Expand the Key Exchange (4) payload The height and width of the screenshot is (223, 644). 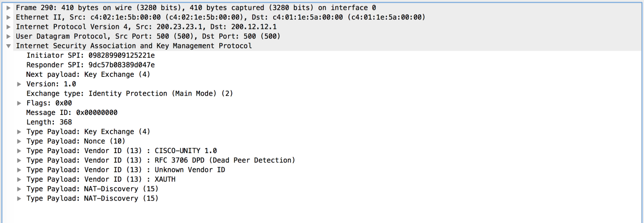(19, 132)
